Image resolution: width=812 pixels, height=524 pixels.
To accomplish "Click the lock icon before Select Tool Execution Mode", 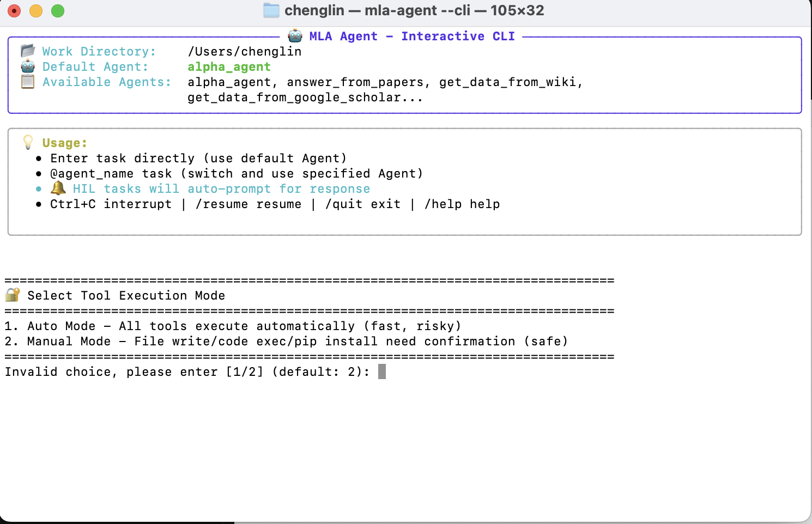I will 12,295.
